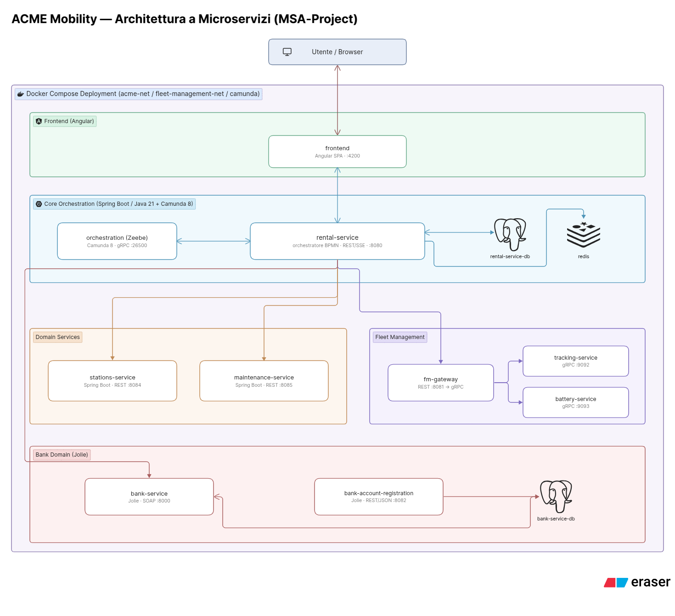
Task: Click the Angular logo icon in Frontend label
Action: pos(39,121)
